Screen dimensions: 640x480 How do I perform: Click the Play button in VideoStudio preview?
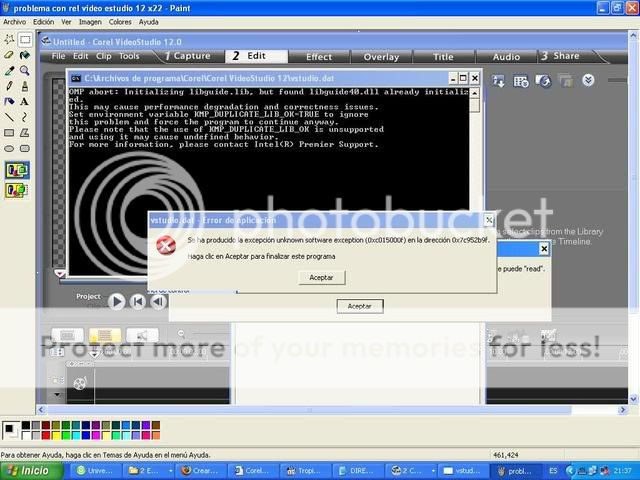click(117, 302)
